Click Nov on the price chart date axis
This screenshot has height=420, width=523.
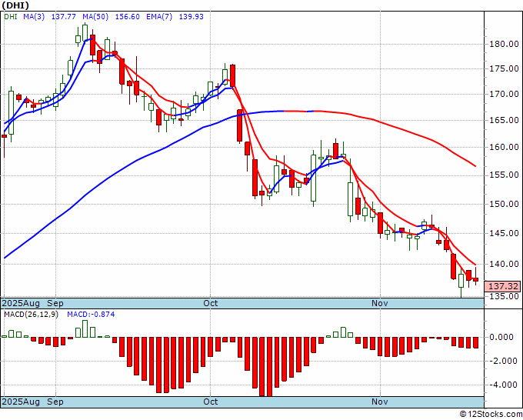tap(380, 303)
